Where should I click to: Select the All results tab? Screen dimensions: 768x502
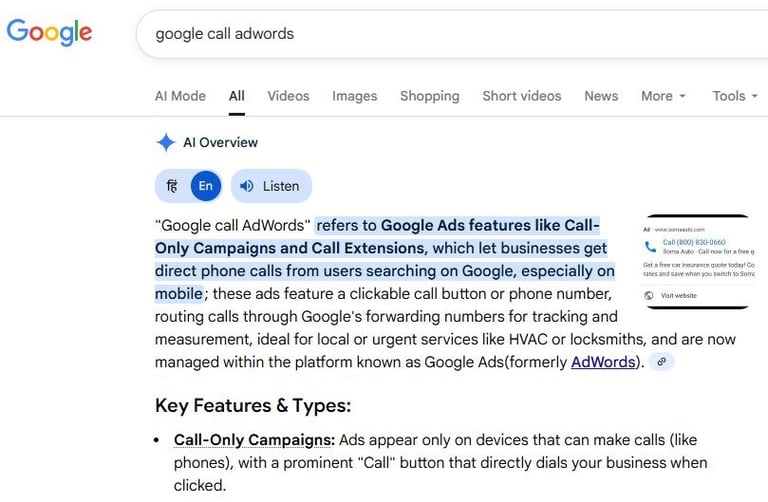236,96
